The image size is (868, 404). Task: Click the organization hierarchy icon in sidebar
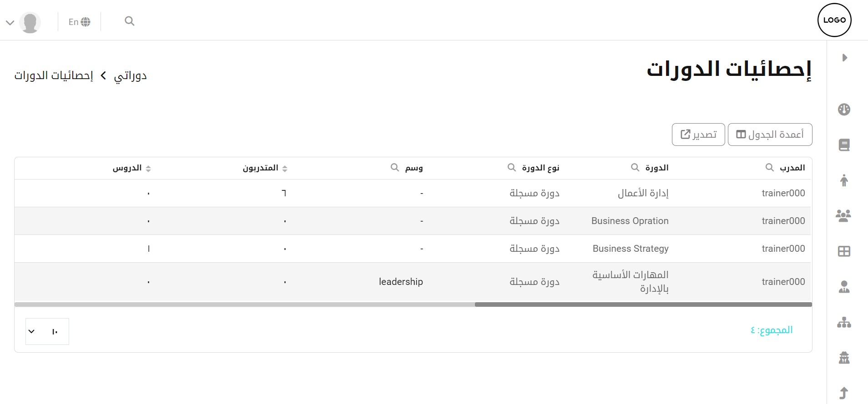(844, 323)
